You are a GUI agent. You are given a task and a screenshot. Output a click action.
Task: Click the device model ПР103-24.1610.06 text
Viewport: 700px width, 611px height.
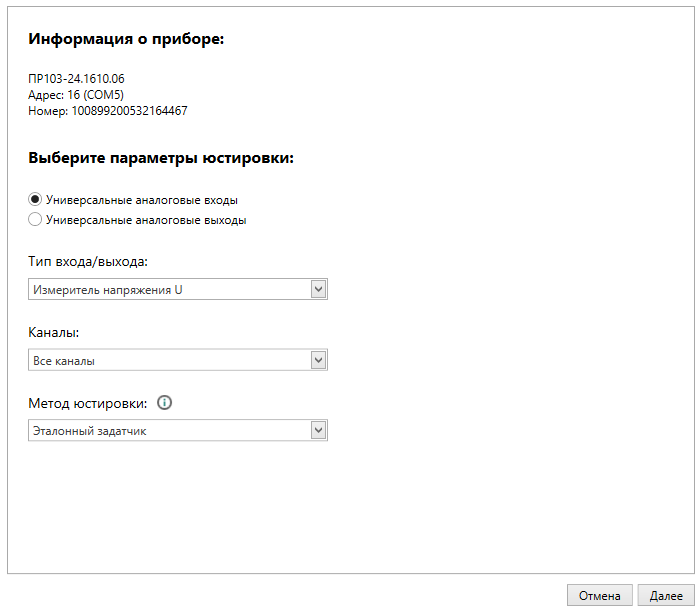pos(76,79)
